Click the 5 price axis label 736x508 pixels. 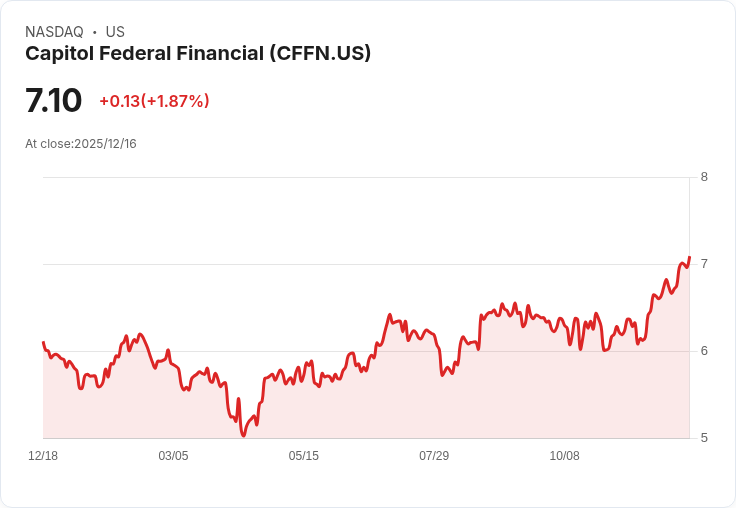click(704, 438)
